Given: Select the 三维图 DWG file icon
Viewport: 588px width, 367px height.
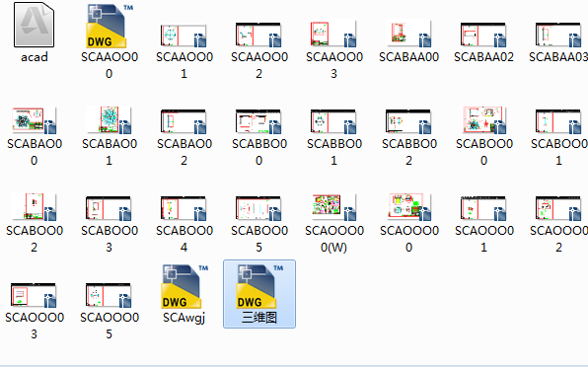Looking at the screenshot, I should click(258, 286).
